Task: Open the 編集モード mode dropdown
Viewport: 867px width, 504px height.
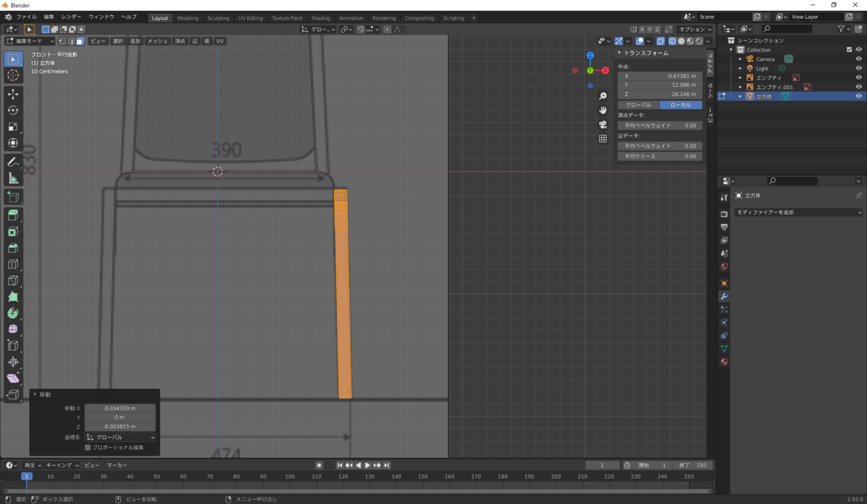Action: 30,41
